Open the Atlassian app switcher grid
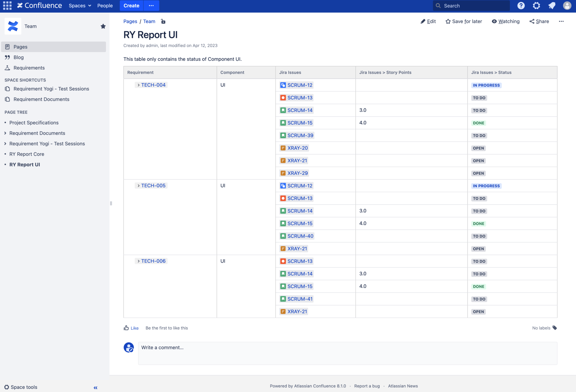Screen dimensions: 576x392 pos(7,6)
